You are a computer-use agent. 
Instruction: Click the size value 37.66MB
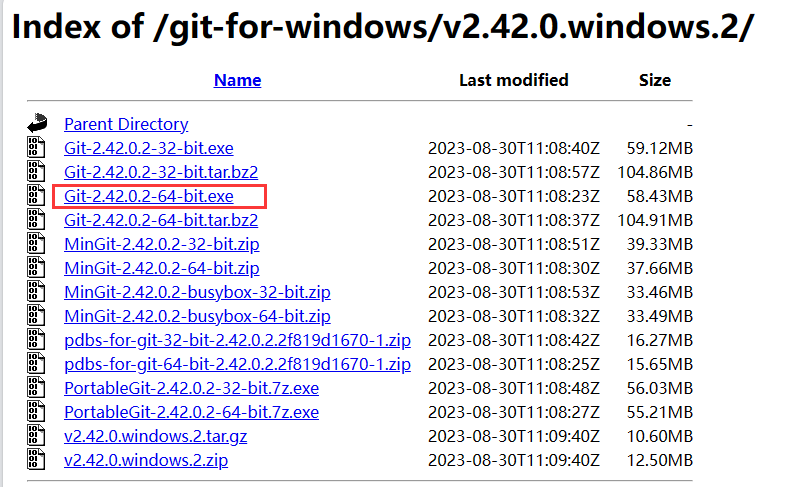(659, 268)
